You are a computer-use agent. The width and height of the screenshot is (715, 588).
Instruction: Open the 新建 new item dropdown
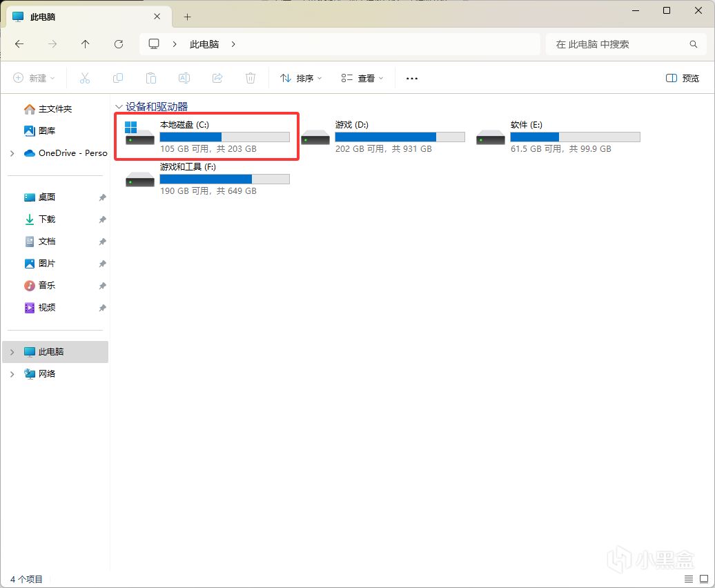pos(34,79)
